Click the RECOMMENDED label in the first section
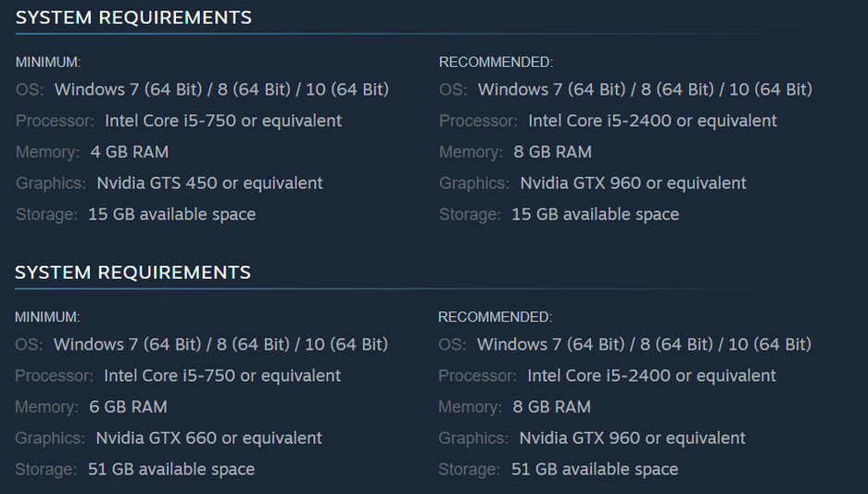 [x=496, y=62]
